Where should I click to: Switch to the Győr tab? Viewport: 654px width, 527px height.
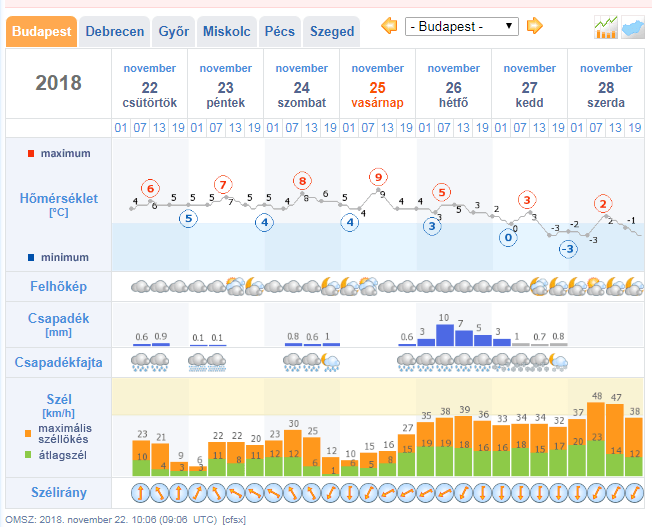pos(174,31)
